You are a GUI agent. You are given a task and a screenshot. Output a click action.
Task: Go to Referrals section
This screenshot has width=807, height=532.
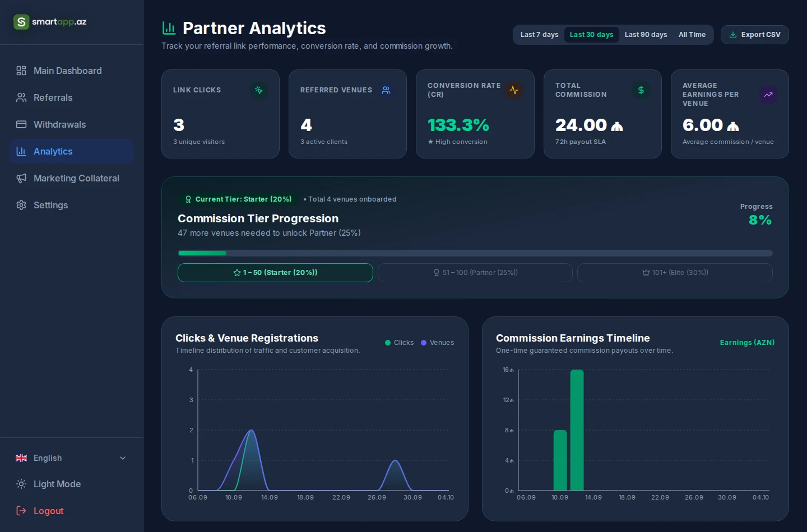72,97
